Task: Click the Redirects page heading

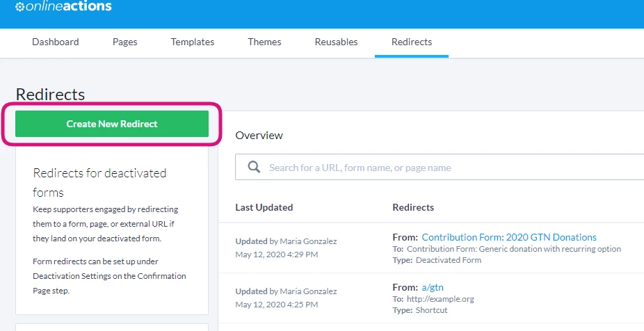Action: coord(50,94)
